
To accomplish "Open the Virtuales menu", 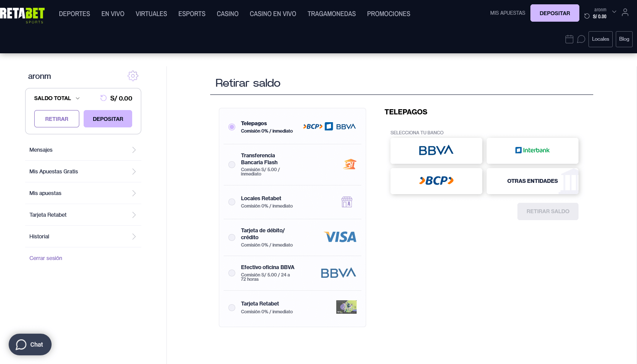I will click(151, 14).
